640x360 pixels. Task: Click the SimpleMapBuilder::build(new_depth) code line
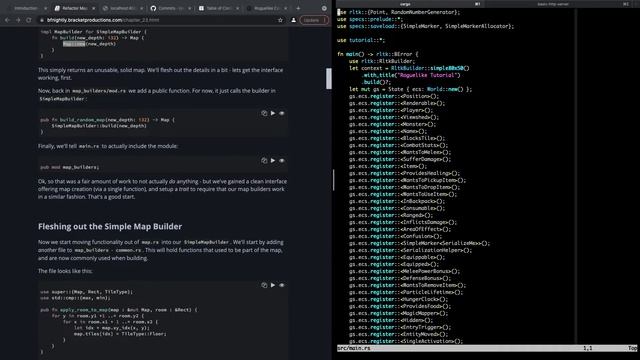click(x=99, y=126)
